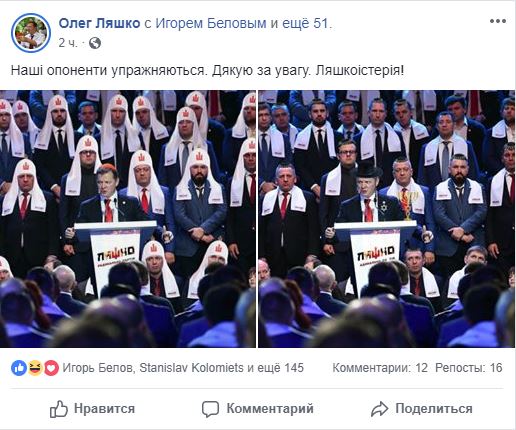This screenshot has height=430, width=516.
Task: Click the globe public audience icon
Action: point(95,43)
